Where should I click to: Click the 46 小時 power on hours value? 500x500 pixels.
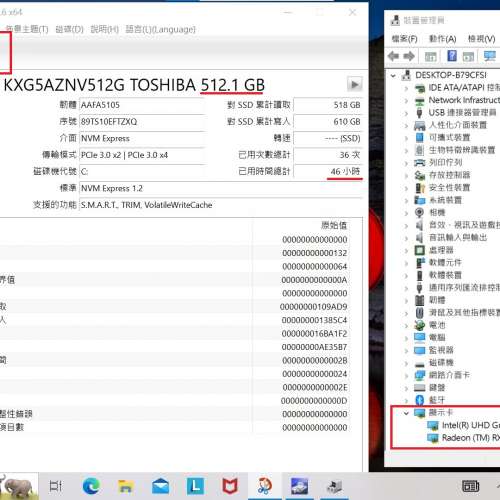coord(328,172)
